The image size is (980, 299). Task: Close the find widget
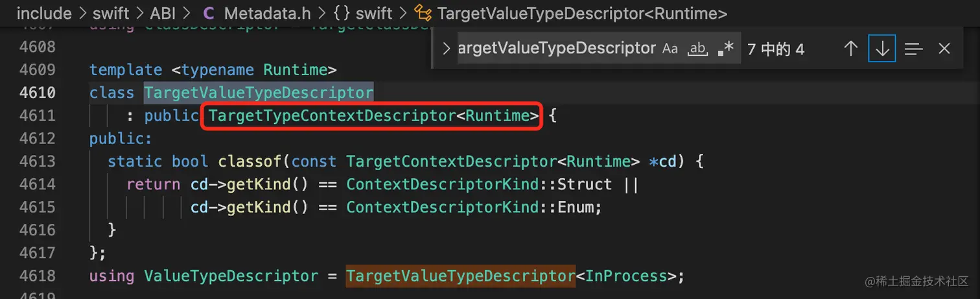pyautogui.click(x=944, y=49)
